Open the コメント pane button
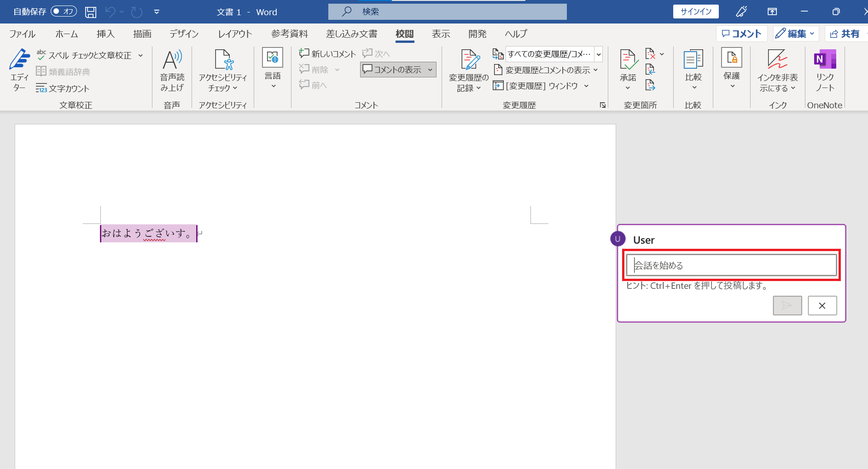The image size is (868, 469). click(741, 34)
